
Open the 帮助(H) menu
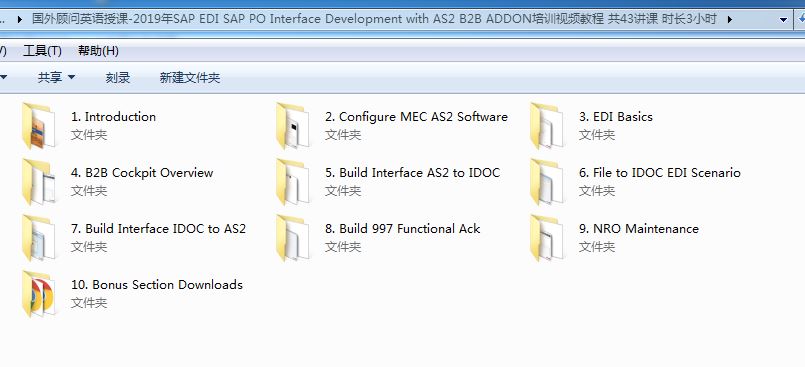(x=98, y=51)
